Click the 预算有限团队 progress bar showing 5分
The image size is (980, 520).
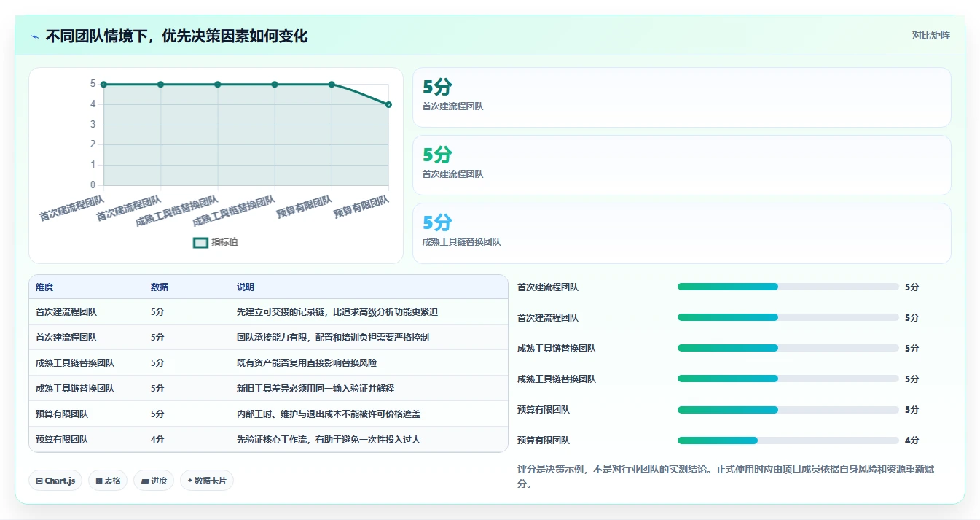point(788,410)
